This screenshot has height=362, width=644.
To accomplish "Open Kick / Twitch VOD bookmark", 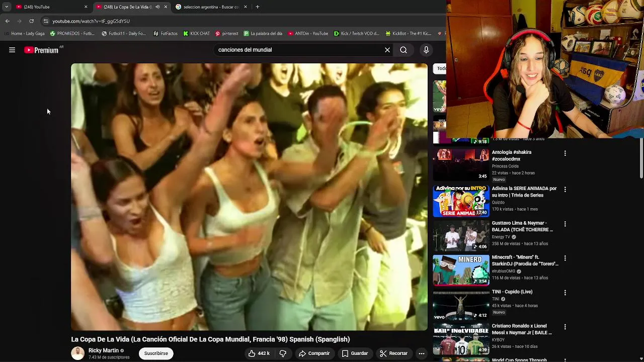I will pyautogui.click(x=356, y=34).
